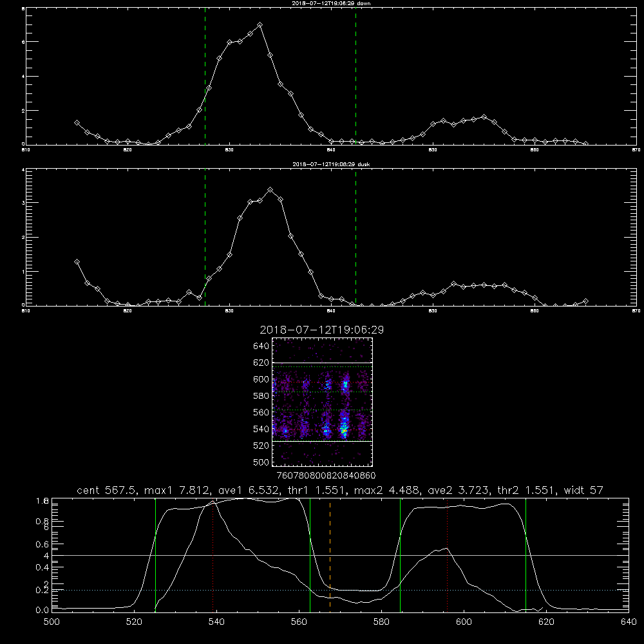Click the leftmost solid green line in bottom plot
This screenshot has width=644, height=644.
pyautogui.click(x=155, y=555)
